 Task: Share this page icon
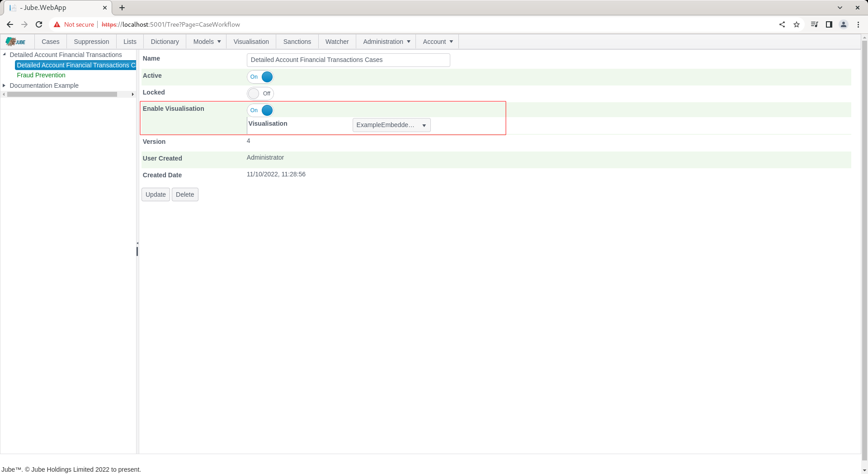tap(782, 24)
